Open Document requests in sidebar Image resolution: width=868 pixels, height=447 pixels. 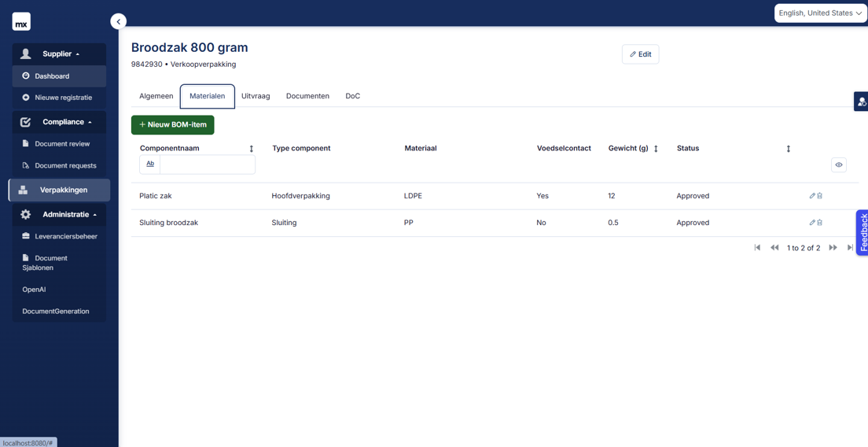click(59, 165)
